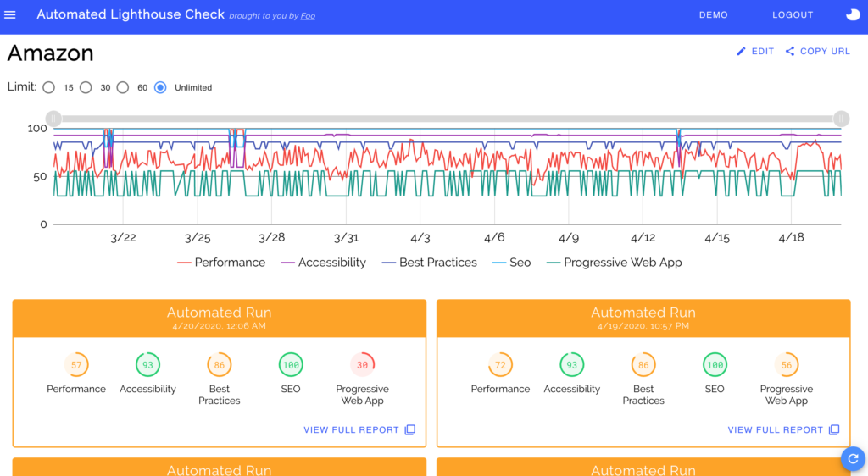
Task: Click the share icon beside Copy URL
Action: tap(790, 52)
